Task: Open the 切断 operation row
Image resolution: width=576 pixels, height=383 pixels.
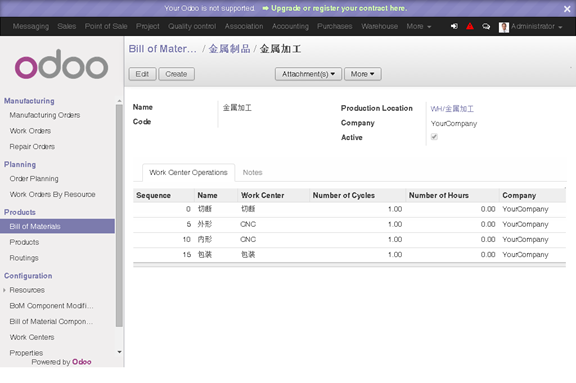Action: 349,209
